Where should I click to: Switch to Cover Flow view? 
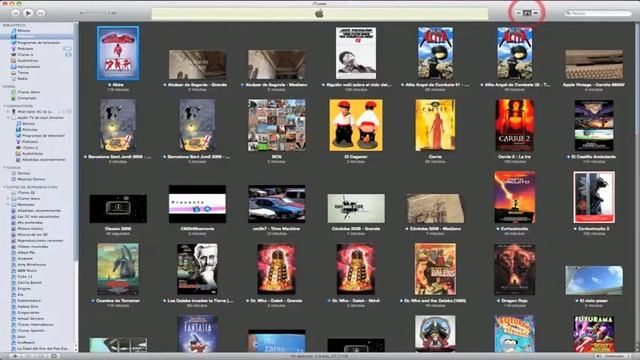click(536, 13)
